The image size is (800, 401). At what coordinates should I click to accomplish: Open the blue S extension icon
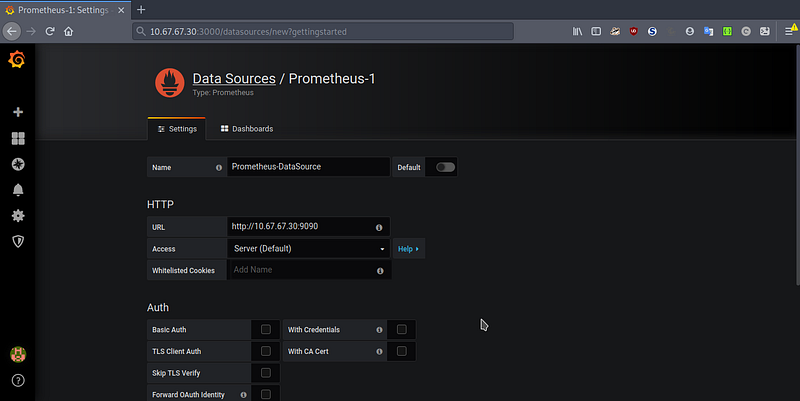pyautogui.click(x=652, y=31)
